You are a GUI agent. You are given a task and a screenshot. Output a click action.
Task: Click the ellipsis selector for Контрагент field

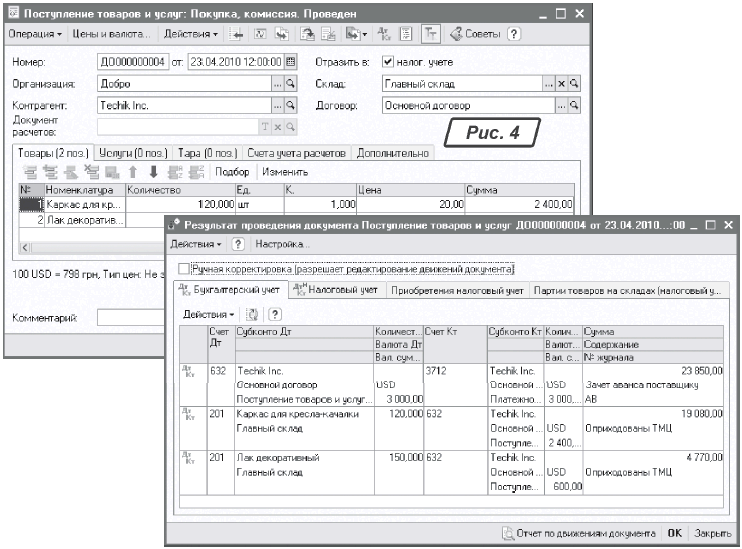277,104
